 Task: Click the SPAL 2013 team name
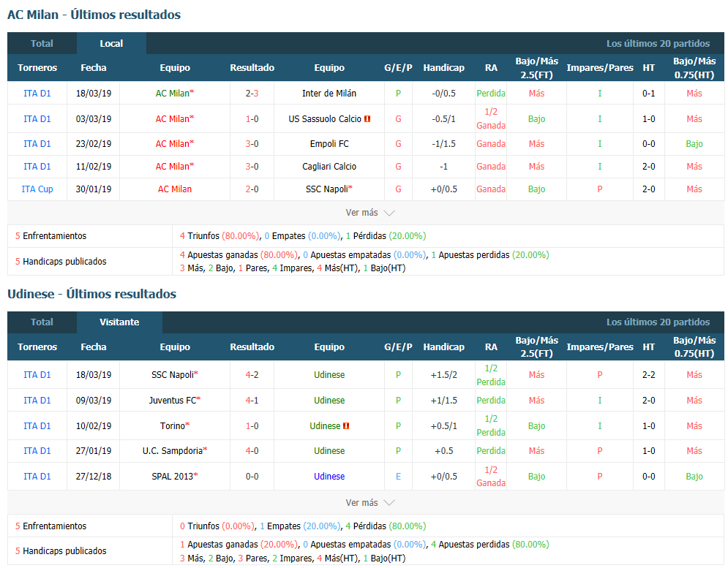[x=172, y=477]
